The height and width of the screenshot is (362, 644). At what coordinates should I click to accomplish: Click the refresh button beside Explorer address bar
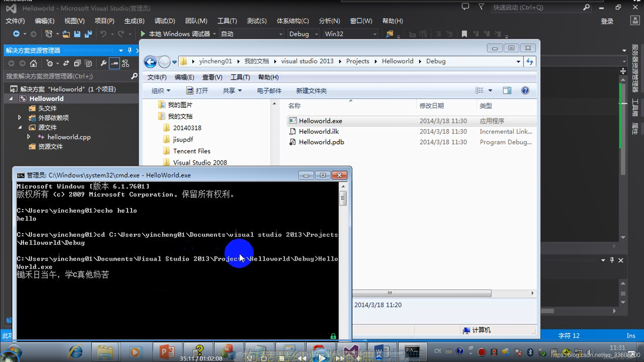(x=530, y=61)
